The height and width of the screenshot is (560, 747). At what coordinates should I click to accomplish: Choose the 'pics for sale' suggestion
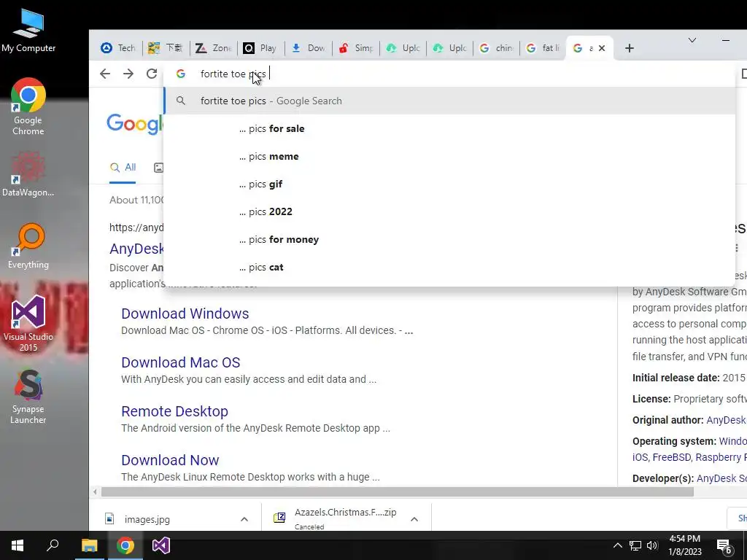pyautogui.click(x=449, y=128)
